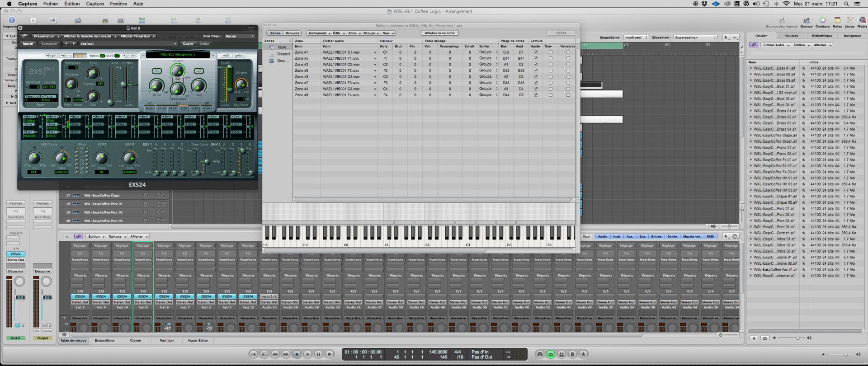Click the Bounce toolbar icon
The height and width of the screenshot is (366, 868).
coord(806,20)
